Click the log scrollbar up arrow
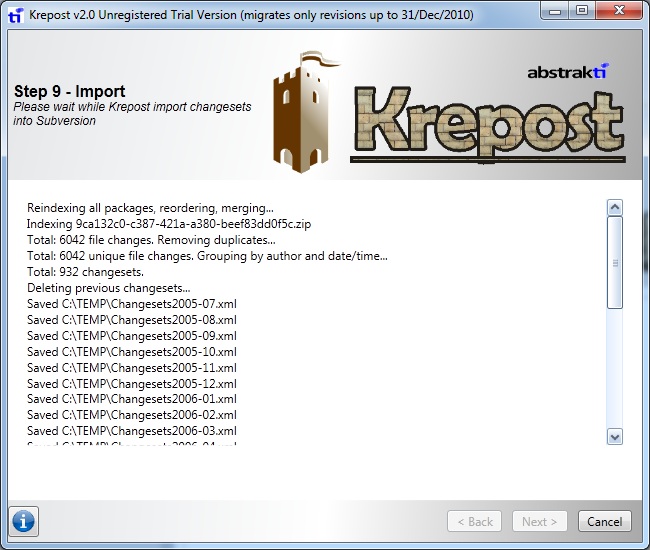The image size is (650, 550). coord(615,207)
